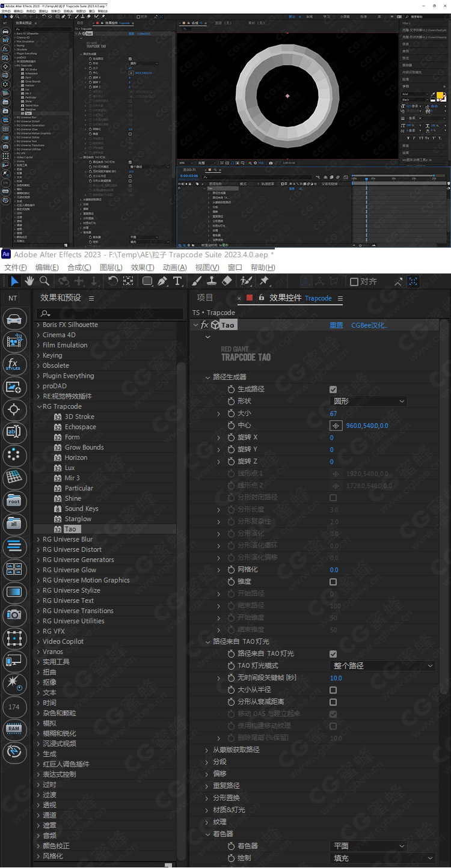The image size is (451, 868).
Task: Open the 效果和预设 panel menu
Action: point(91,298)
